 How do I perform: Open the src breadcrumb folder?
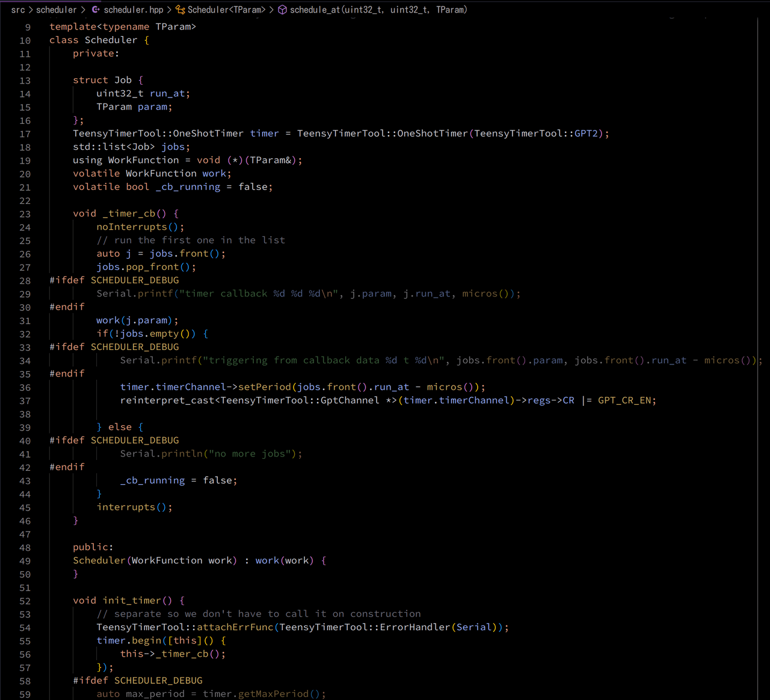point(18,10)
